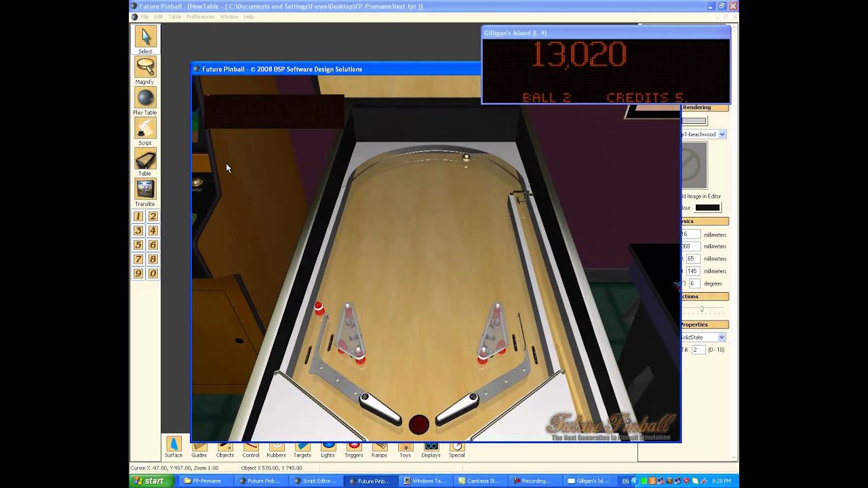Select layer number 2 button
Image resolution: width=868 pixels, height=488 pixels.
coord(153,216)
